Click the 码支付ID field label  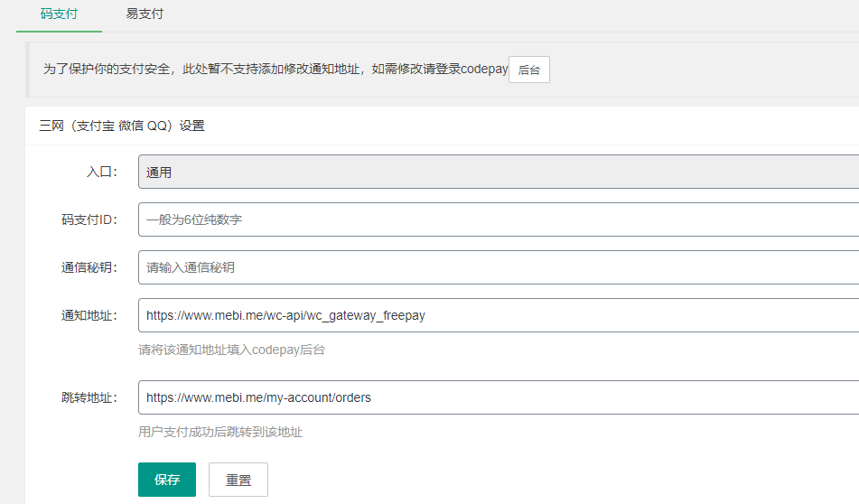coord(89,219)
